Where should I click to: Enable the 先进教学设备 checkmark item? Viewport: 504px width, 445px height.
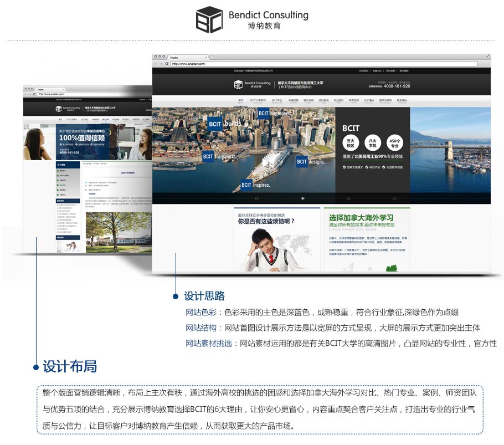click(x=393, y=167)
